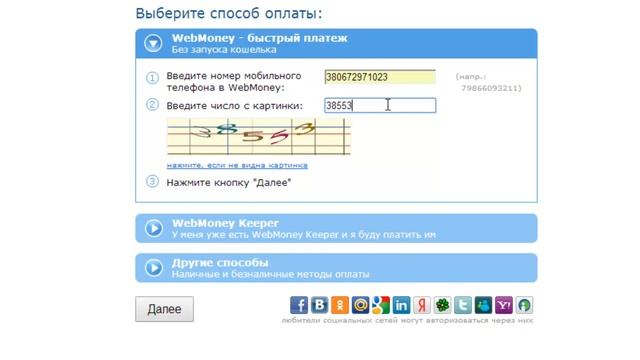Viewport: 640px width, 360px height.
Task: Click the Далее button
Action: [164, 309]
